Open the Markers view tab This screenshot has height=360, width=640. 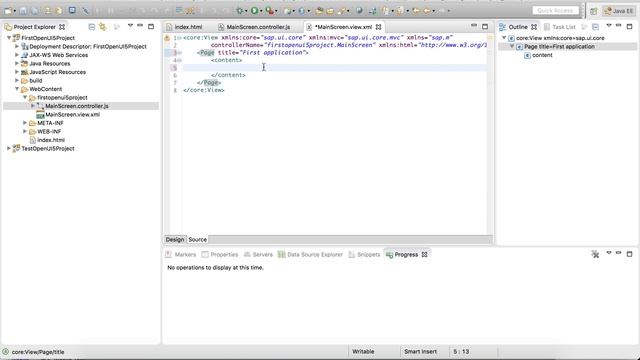181,255
